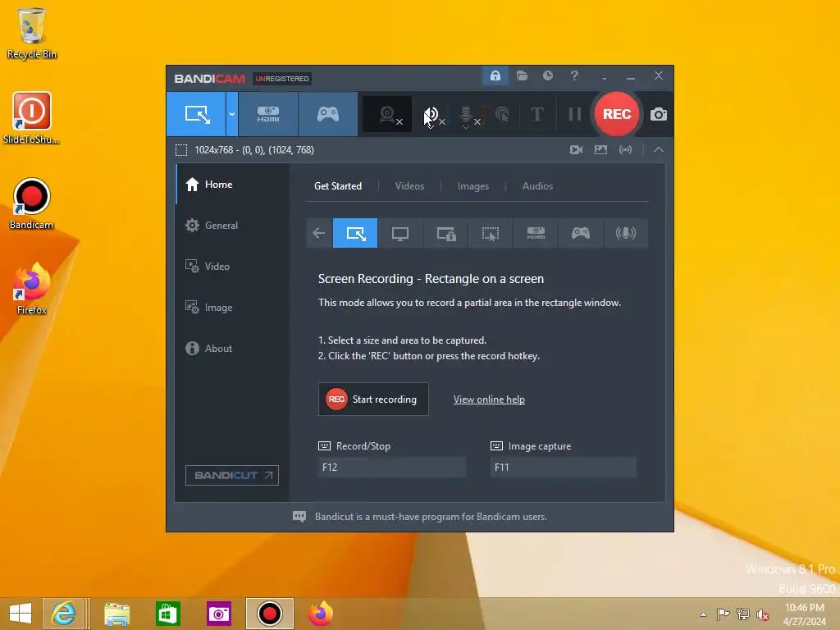Open Internet Explorer from the taskbar
The image size is (840, 630).
64,614
